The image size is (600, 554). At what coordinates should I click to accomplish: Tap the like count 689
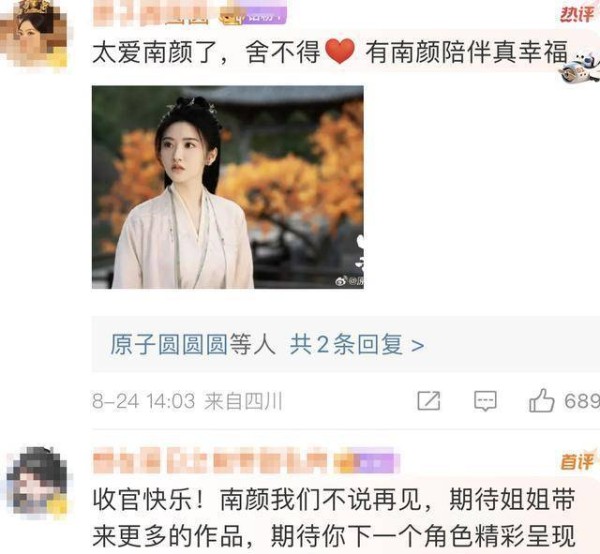[582, 401]
